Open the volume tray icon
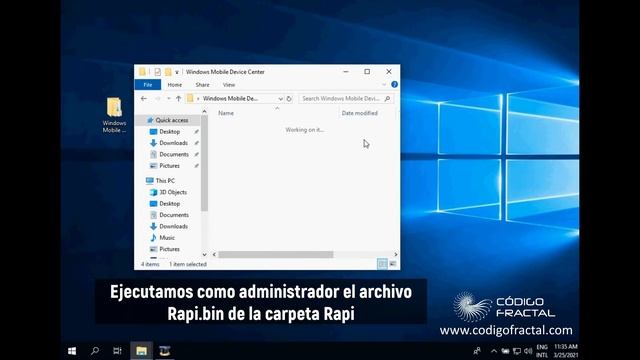The height and width of the screenshot is (360, 640). pos(528,351)
